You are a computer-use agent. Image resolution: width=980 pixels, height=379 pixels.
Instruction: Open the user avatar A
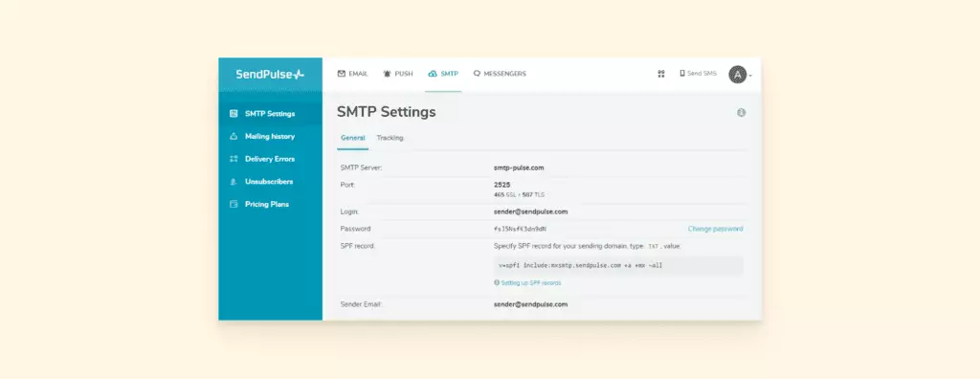point(738,75)
